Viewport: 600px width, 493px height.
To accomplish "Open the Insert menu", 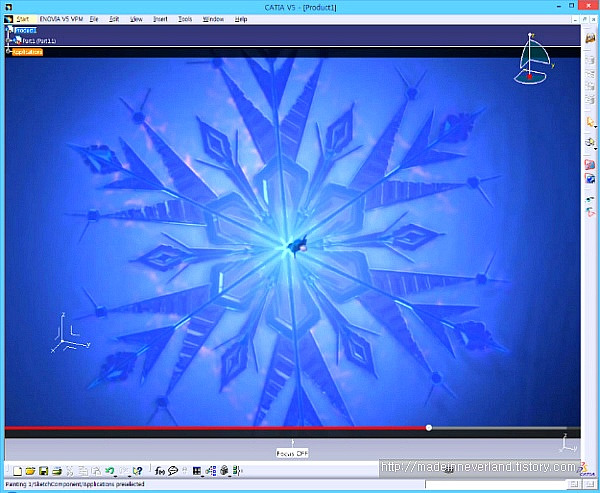I will click(160, 19).
